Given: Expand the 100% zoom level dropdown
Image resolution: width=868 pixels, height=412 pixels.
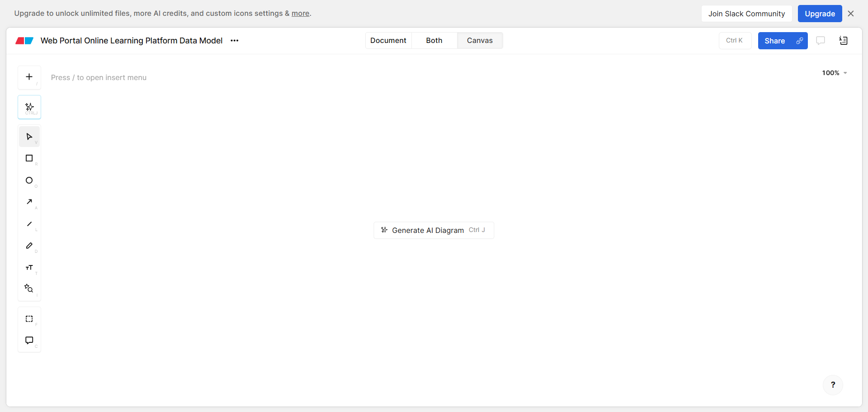Looking at the screenshot, I should point(834,73).
